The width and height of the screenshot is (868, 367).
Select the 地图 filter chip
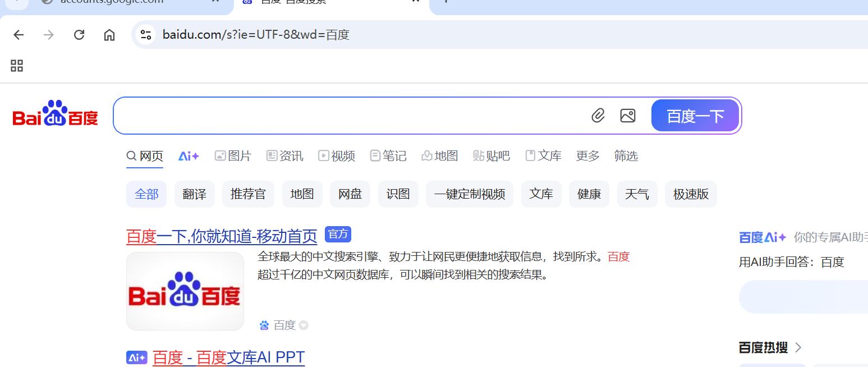302,194
